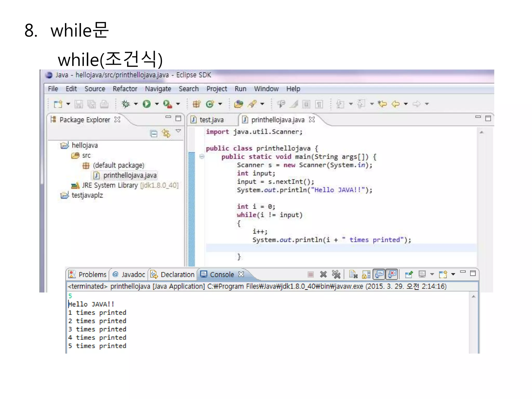The height and width of the screenshot is (399, 532).
Task: Open the Project menu
Action: pyautogui.click(x=217, y=89)
